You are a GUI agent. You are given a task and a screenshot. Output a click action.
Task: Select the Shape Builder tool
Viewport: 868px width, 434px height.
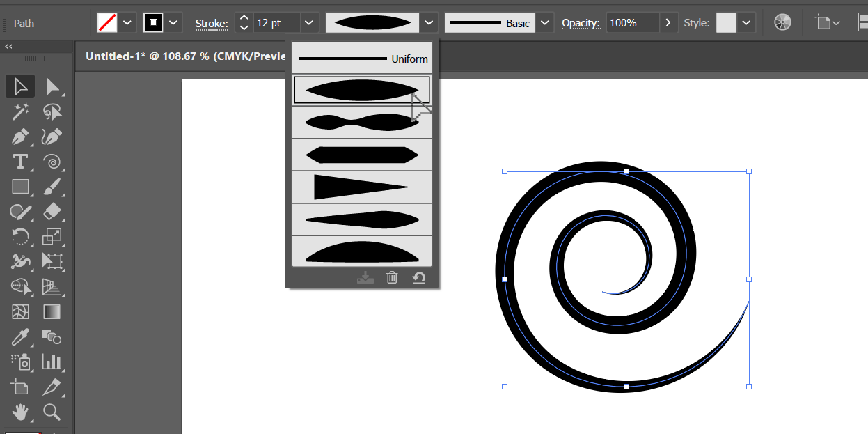tap(20, 287)
